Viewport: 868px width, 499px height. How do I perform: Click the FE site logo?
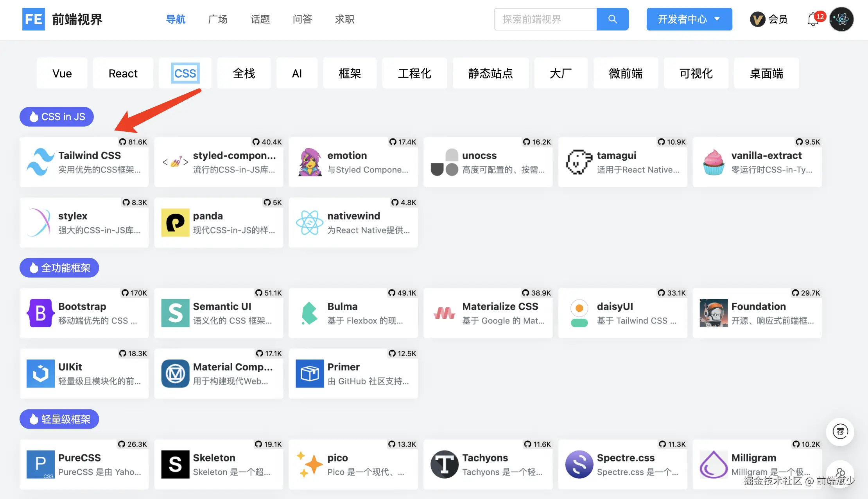point(34,19)
